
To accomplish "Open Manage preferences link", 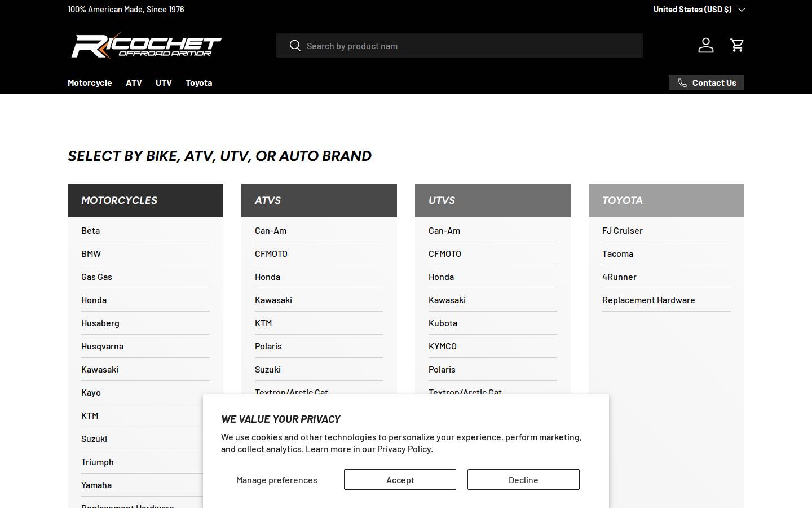I will (277, 480).
